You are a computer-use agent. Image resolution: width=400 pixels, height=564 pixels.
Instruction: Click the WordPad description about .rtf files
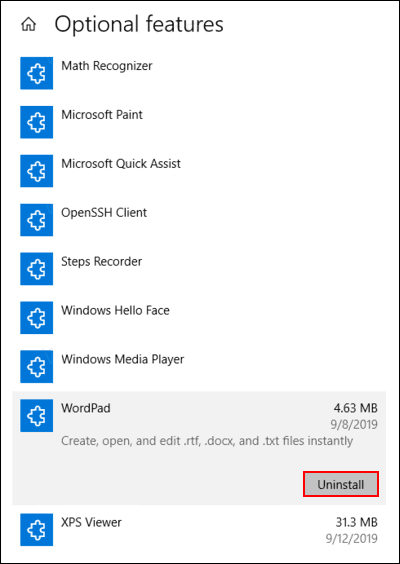click(207, 441)
